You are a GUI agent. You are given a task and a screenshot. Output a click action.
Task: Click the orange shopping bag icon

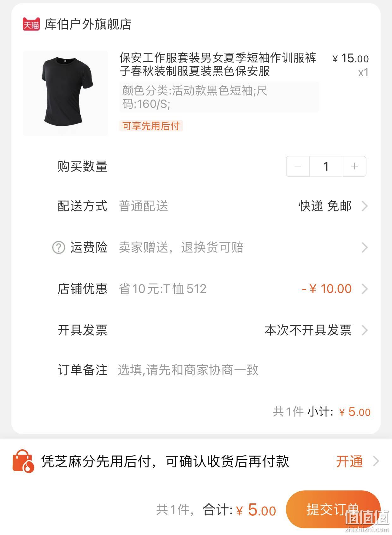(x=23, y=461)
